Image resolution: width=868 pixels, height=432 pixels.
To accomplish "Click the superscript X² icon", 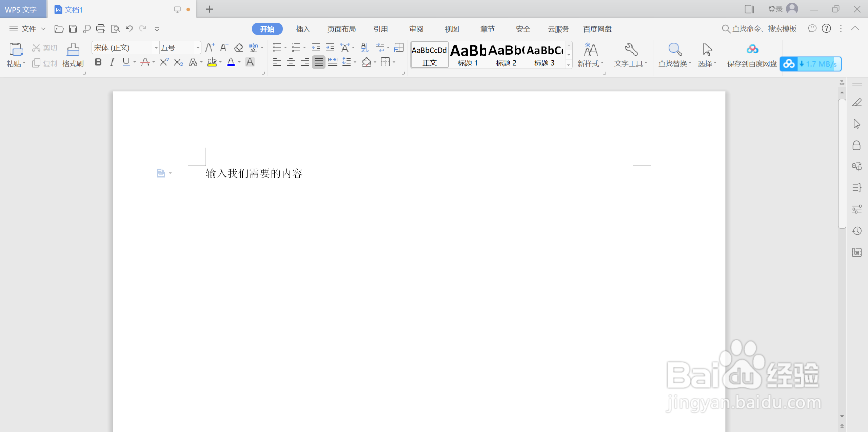I will (x=164, y=62).
